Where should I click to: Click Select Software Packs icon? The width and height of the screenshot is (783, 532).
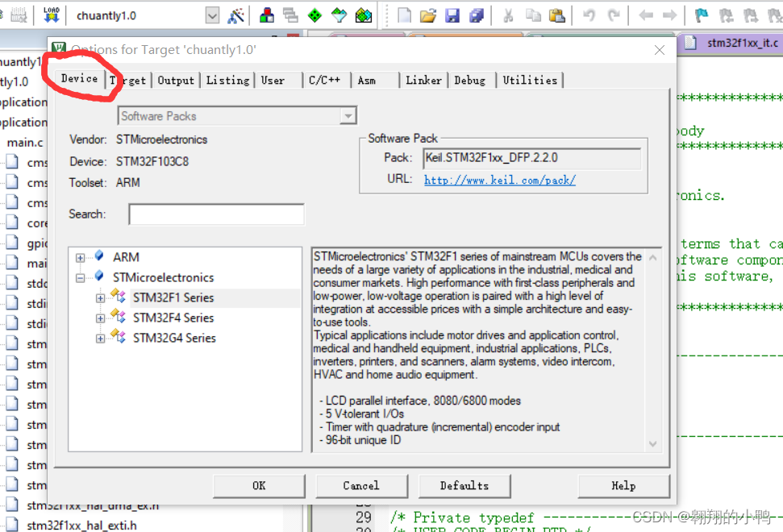[339, 15]
